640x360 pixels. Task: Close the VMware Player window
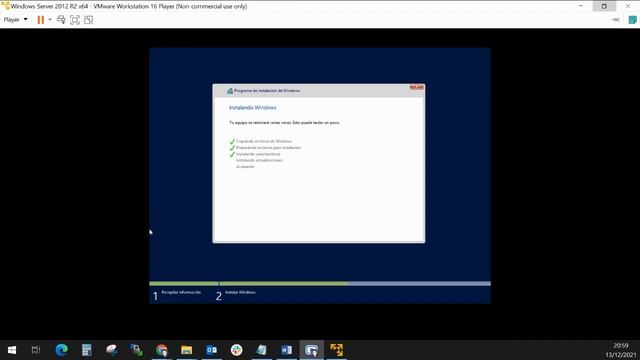628,6
